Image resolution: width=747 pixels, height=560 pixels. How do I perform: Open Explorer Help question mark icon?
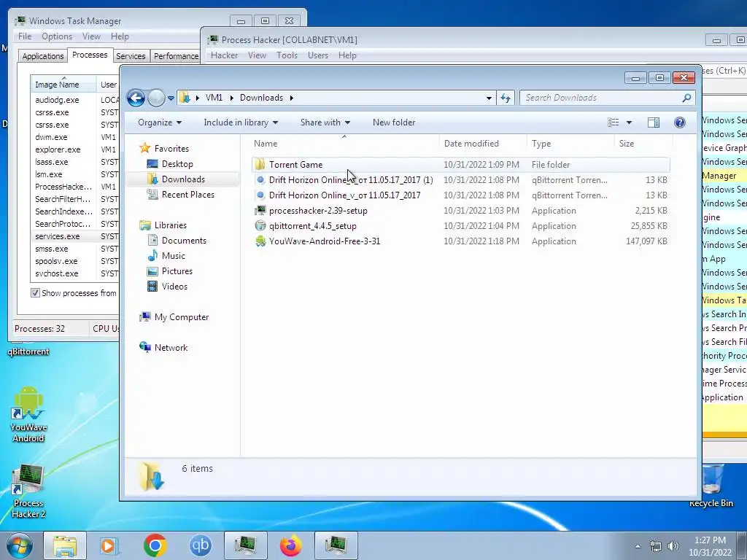pos(679,122)
